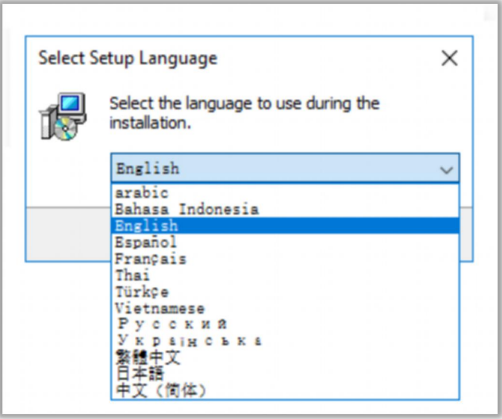Viewport: 502px width, 419px height.
Task: Choose Türkçe in the language list
Action: [x=285, y=292]
